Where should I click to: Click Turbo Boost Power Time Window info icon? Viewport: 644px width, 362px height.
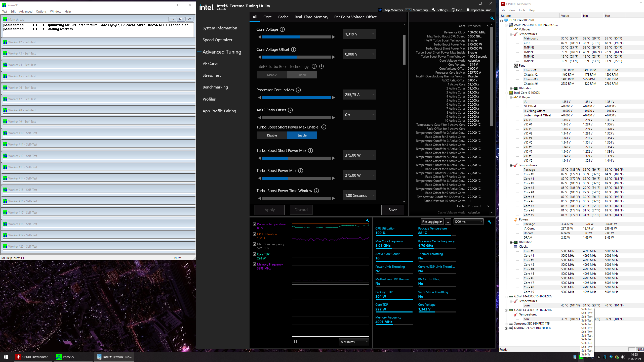click(x=316, y=191)
